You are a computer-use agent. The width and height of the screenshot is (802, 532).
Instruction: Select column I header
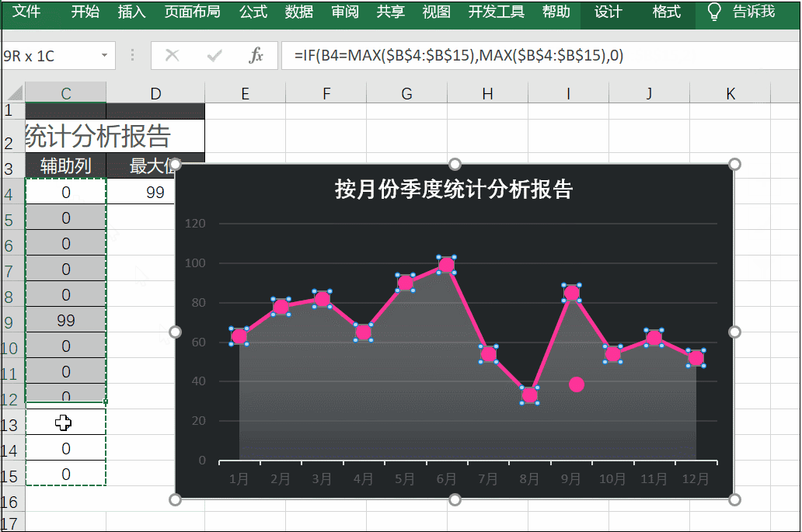[568, 93]
